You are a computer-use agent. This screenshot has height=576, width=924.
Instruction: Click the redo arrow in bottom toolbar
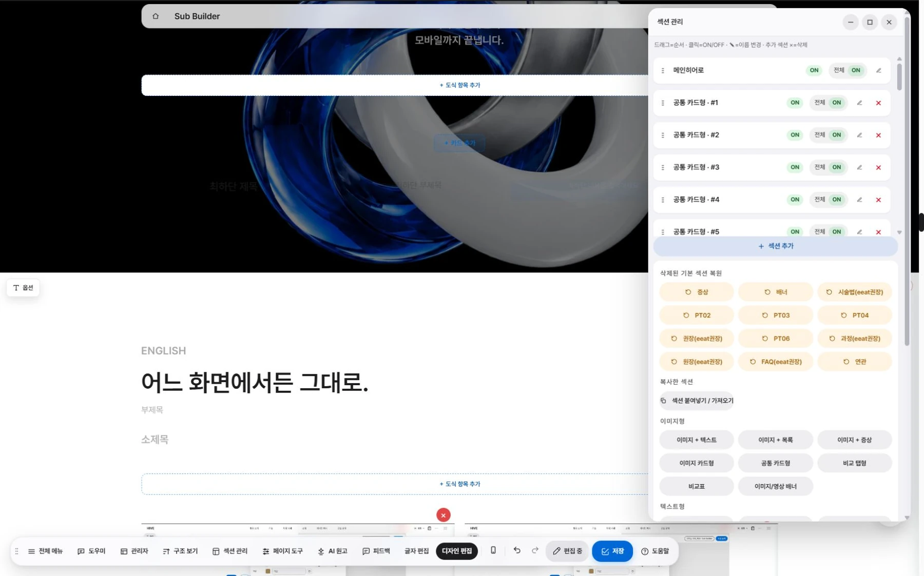point(535,550)
